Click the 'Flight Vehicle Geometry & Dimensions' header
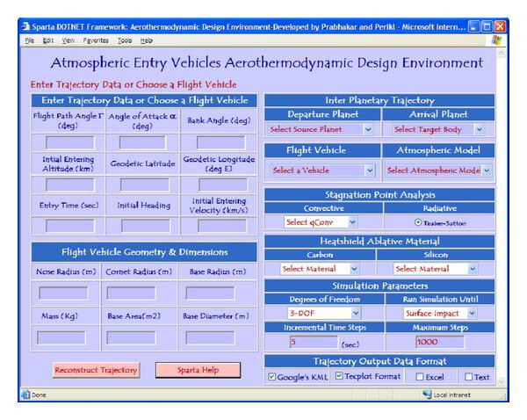The width and height of the screenshot is (527, 420). tap(145, 252)
